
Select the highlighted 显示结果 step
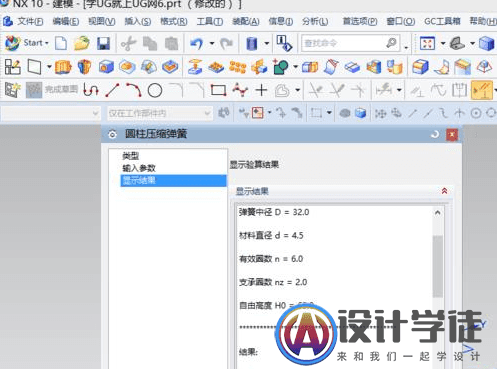(x=173, y=181)
